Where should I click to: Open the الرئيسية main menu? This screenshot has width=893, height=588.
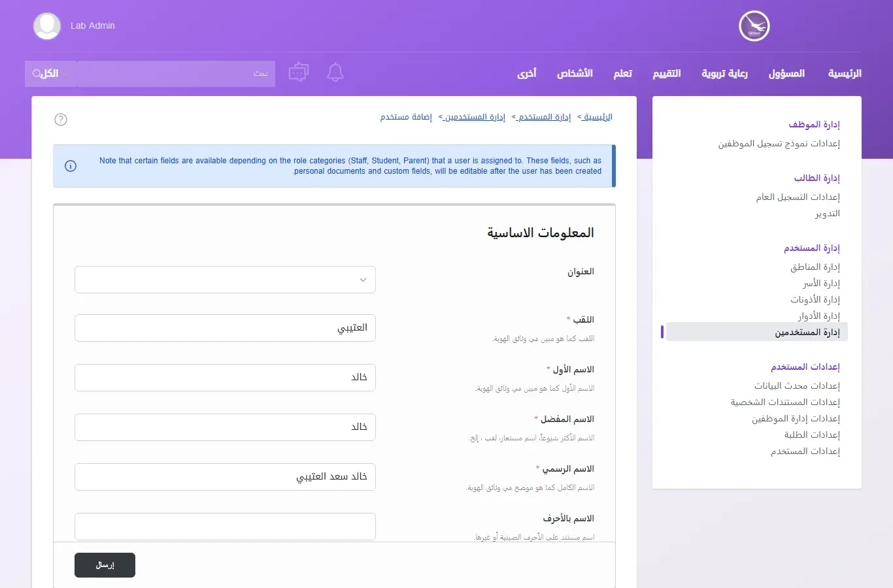point(845,73)
